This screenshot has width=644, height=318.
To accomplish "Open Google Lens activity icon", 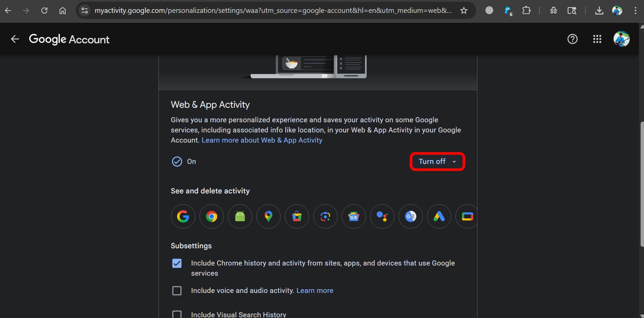I will coord(325,216).
